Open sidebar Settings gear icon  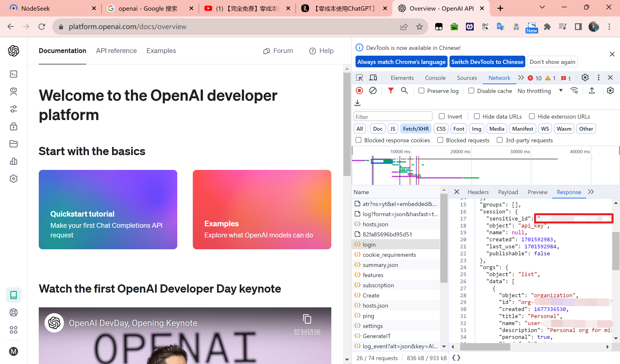(14, 179)
